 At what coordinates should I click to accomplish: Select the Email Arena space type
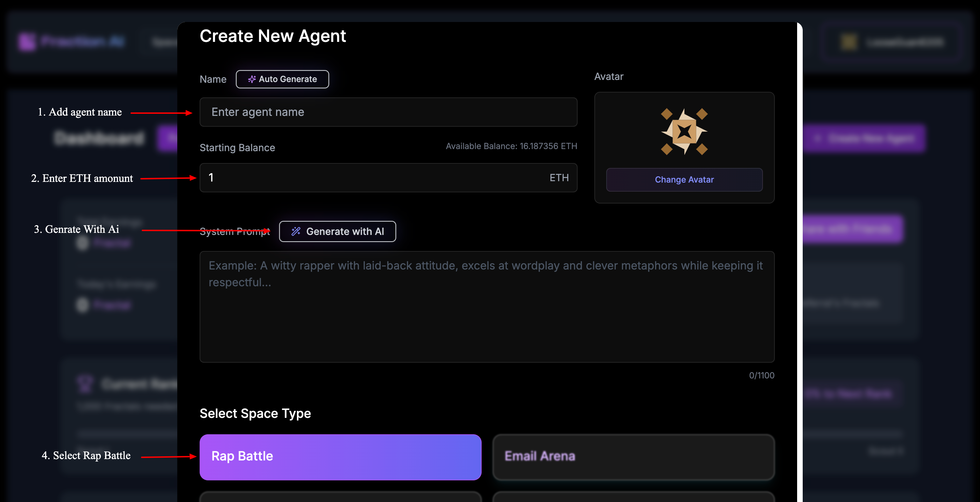click(x=633, y=456)
